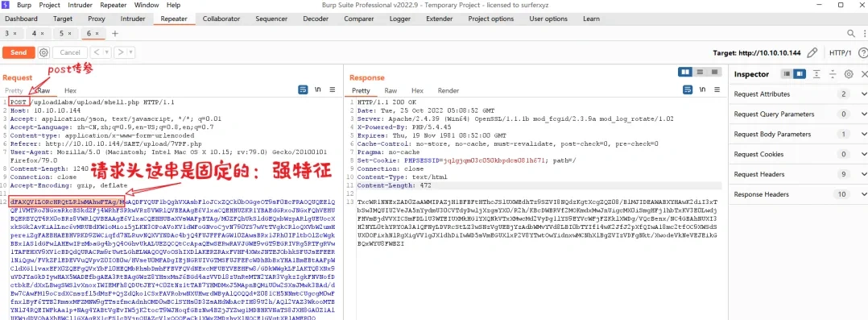The height and width of the screenshot is (320, 868).
Task: Click the POST request line
Action: tap(92, 102)
